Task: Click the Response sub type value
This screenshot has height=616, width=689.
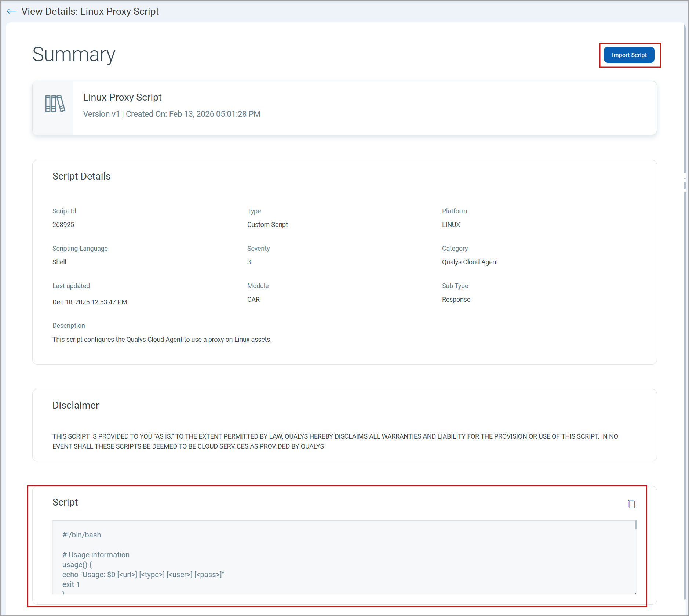Action: [456, 300]
